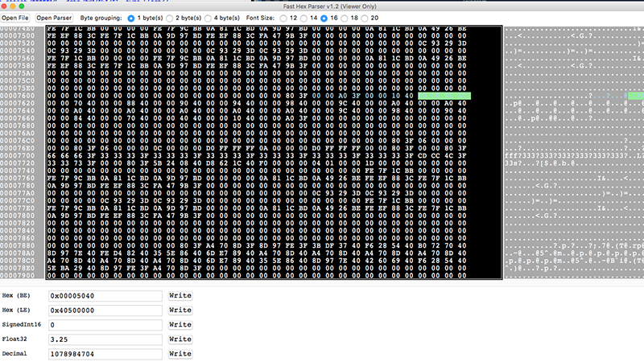This screenshot has width=644, height=362.
Task: Click offset 00007560 in address column
Action: (18, 58)
